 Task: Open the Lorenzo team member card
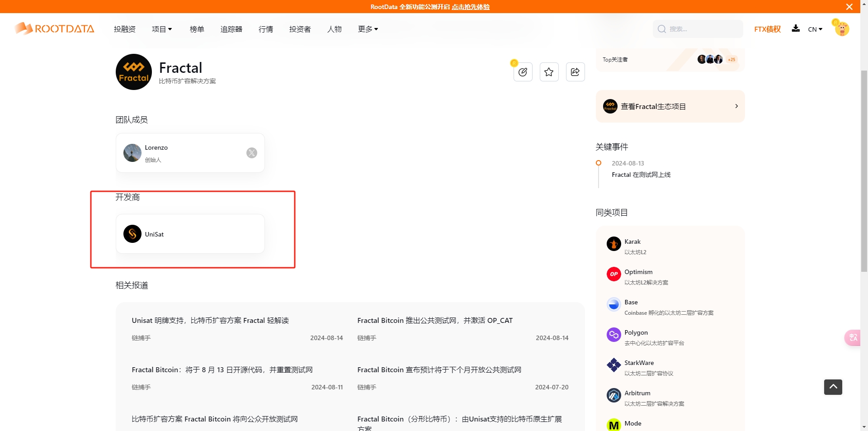point(190,153)
